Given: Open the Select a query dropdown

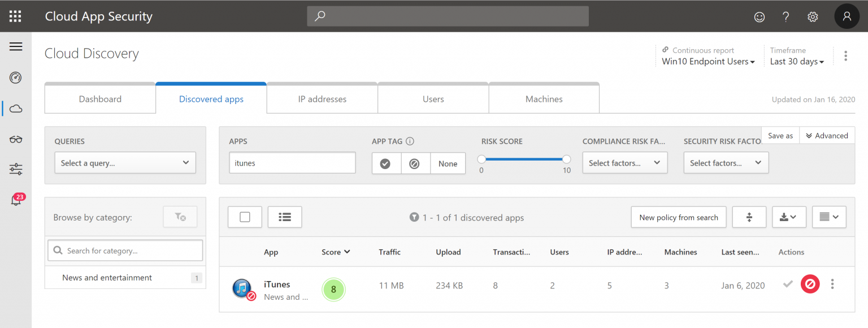Looking at the screenshot, I should click(x=124, y=162).
